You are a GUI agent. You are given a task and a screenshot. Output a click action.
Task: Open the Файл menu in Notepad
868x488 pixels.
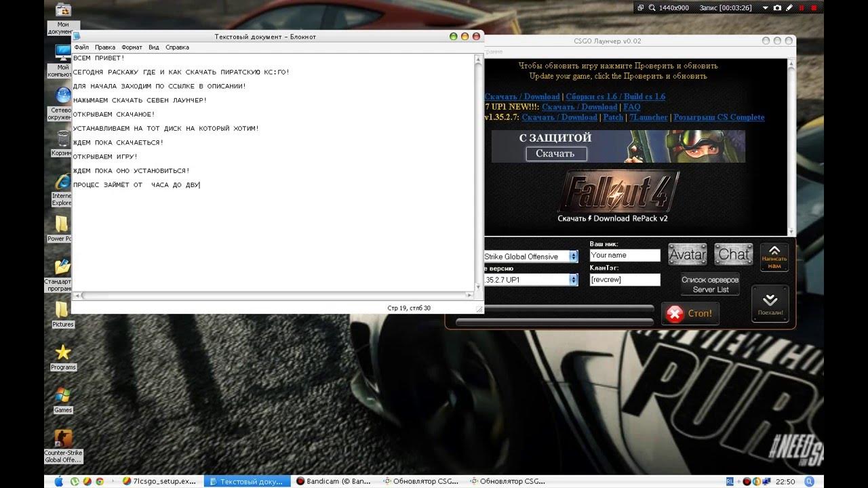pyautogui.click(x=81, y=47)
